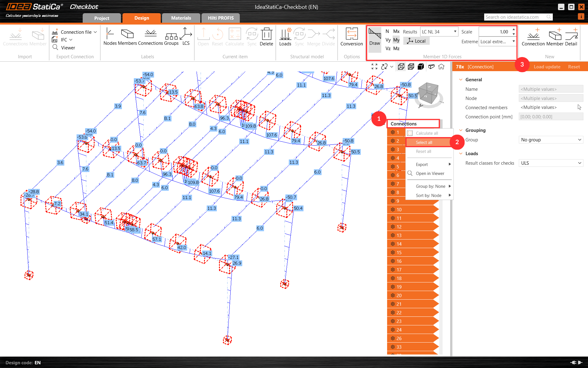This screenshot has width=588, height=368.
Task: Toggle the Vz force component
Action: pyautogui.click(x=387, y=48)
